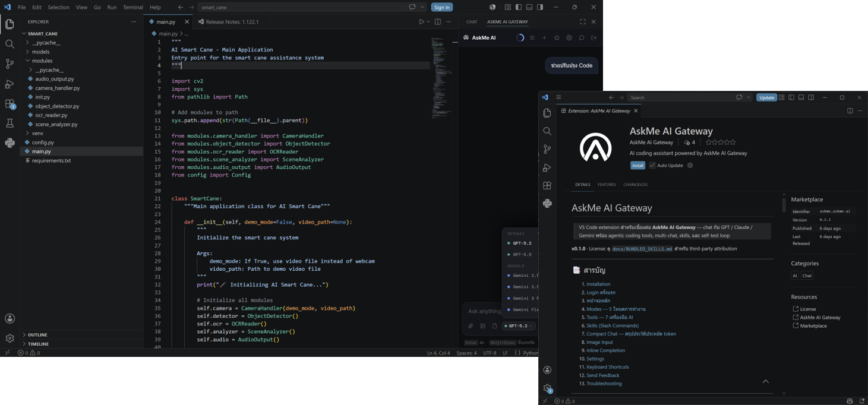
Task: Open License link under Resources
Action: pos(808,309)
